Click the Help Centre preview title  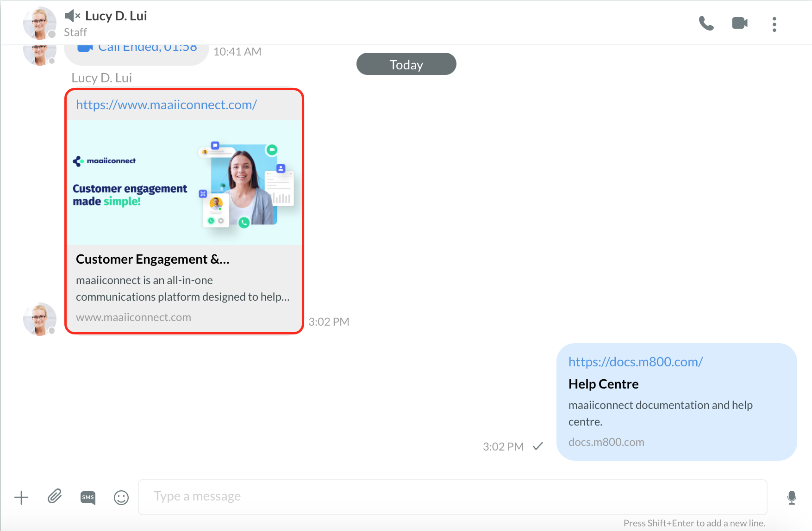[x=604, y=384]
